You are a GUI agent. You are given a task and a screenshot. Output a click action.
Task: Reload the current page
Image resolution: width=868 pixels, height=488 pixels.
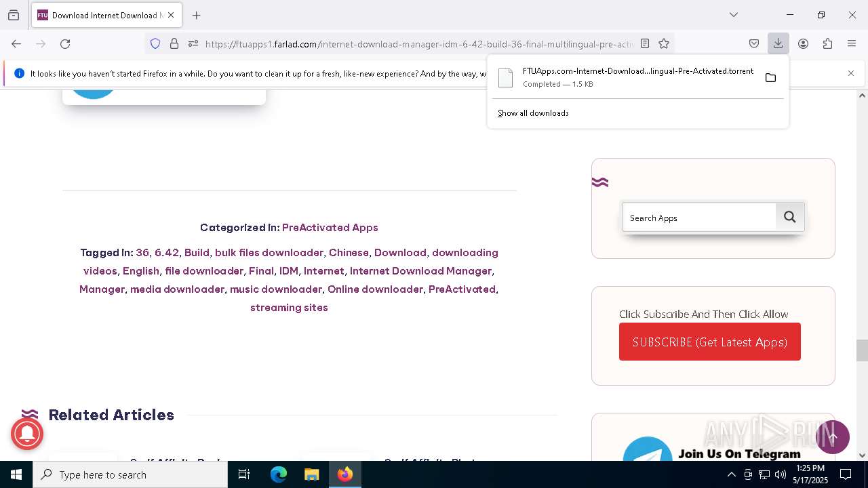click(65, 44)
